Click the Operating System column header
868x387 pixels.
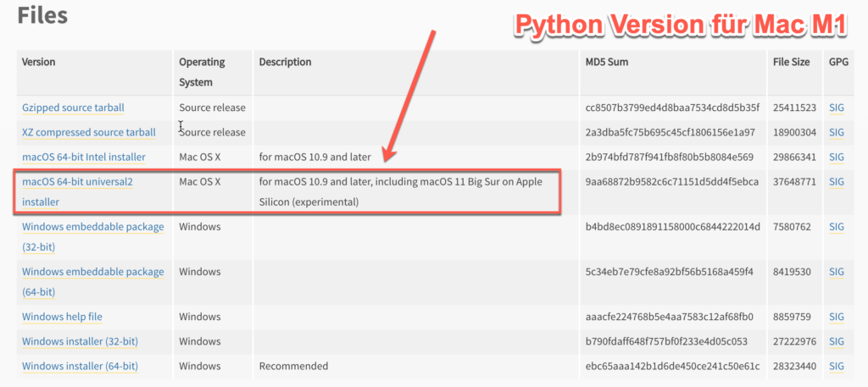(x=202, y=72)
